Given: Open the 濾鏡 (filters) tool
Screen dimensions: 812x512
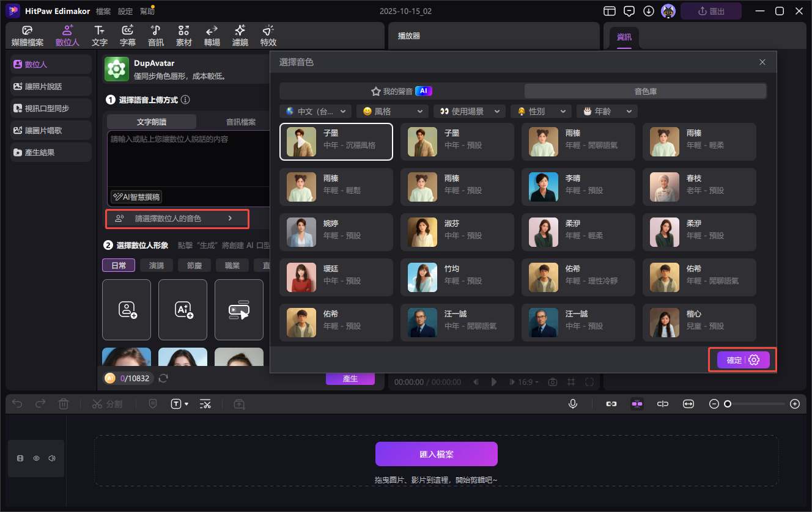Looking at the screenshot, I should click(x=240, y=35).
